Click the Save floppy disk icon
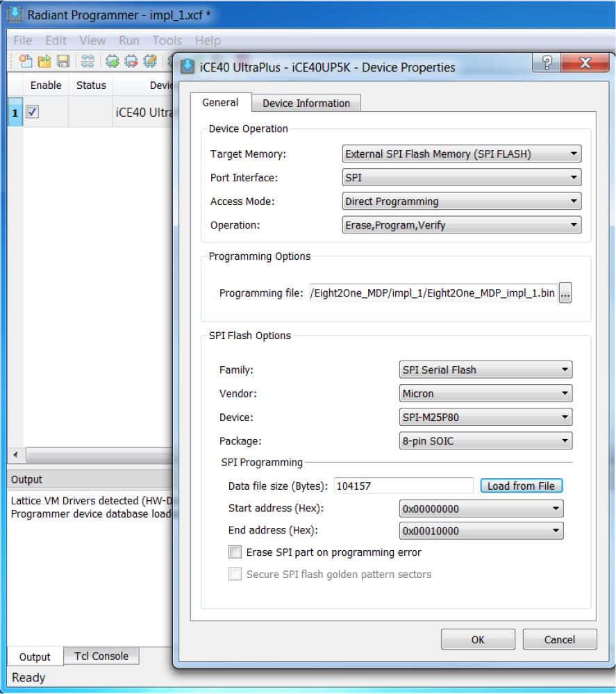The width and height of the screenshot is (616, 694). (x=61, y=60)
